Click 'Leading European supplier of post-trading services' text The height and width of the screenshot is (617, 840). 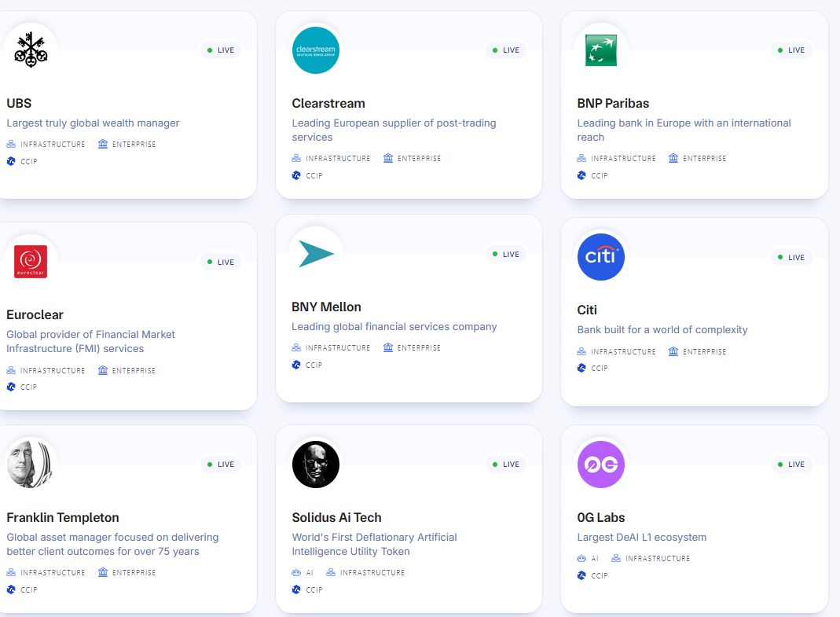394,130
